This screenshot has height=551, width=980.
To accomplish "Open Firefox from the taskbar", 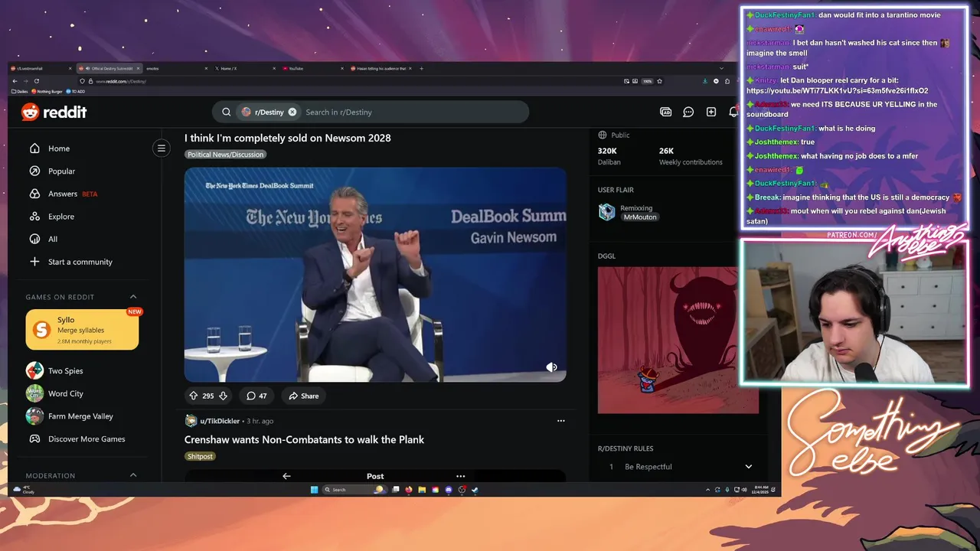I will 409,490.
